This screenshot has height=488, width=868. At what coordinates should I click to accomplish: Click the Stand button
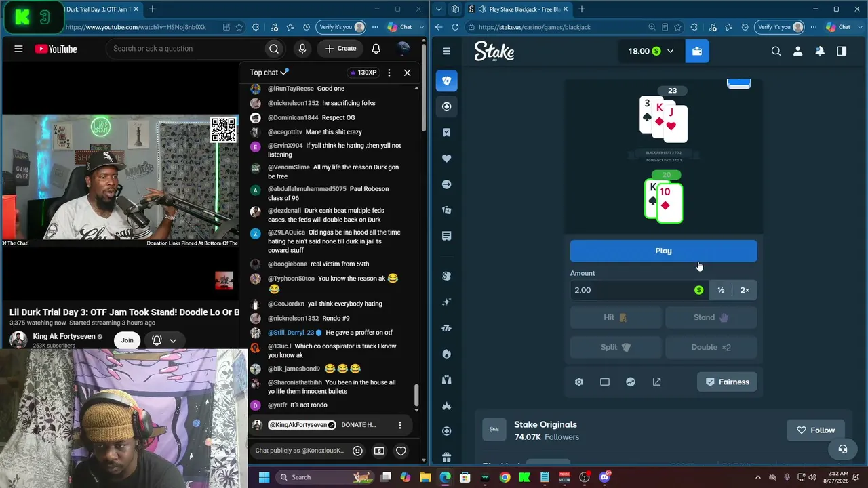[x=711, y=317]
